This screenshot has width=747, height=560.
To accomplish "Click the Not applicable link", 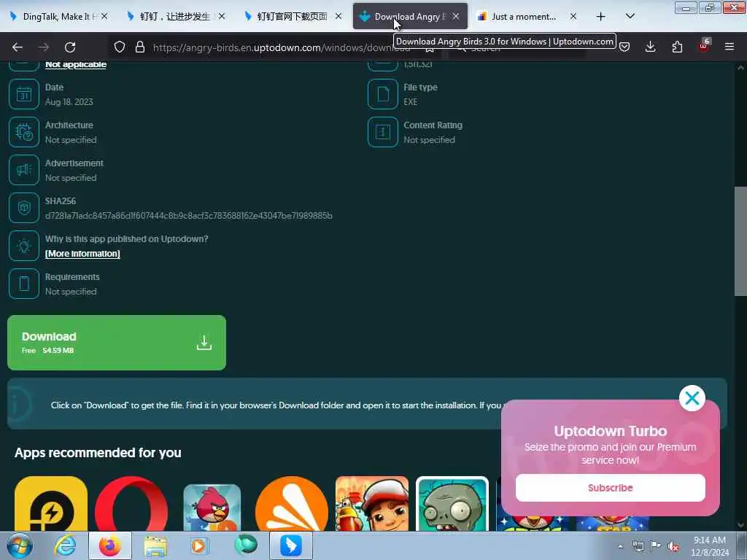I will (76, 65).
